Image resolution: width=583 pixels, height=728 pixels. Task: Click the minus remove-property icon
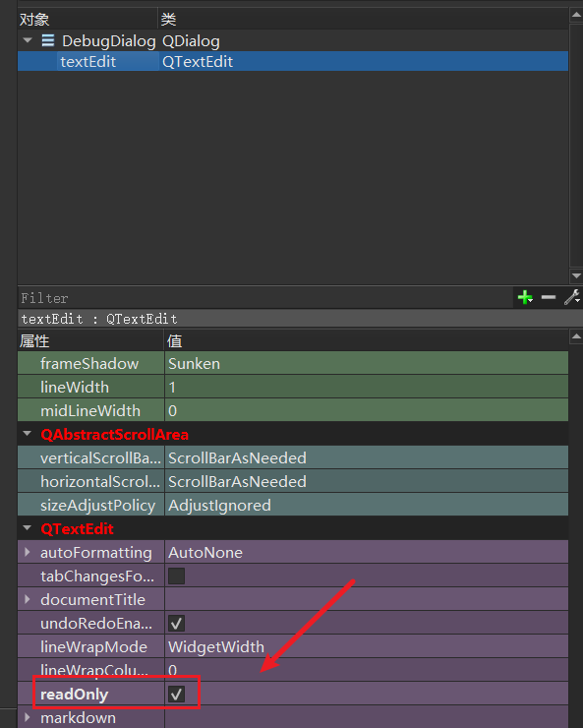click(549, 297)
